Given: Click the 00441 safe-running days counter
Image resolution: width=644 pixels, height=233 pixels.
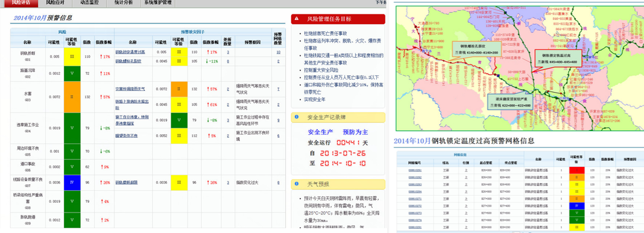Looking at the screenshot, I should (349, 143).
